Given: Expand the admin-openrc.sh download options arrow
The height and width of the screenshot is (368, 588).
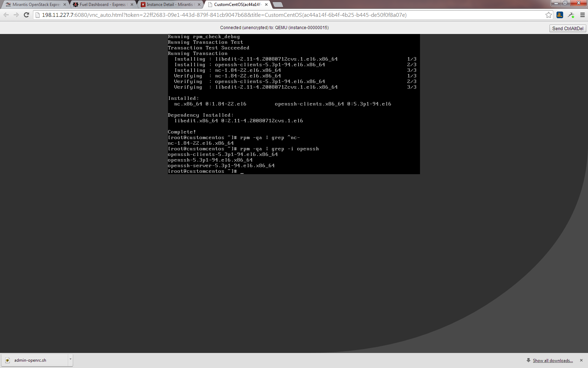Looking at the screenshot, I should point(70,360).
